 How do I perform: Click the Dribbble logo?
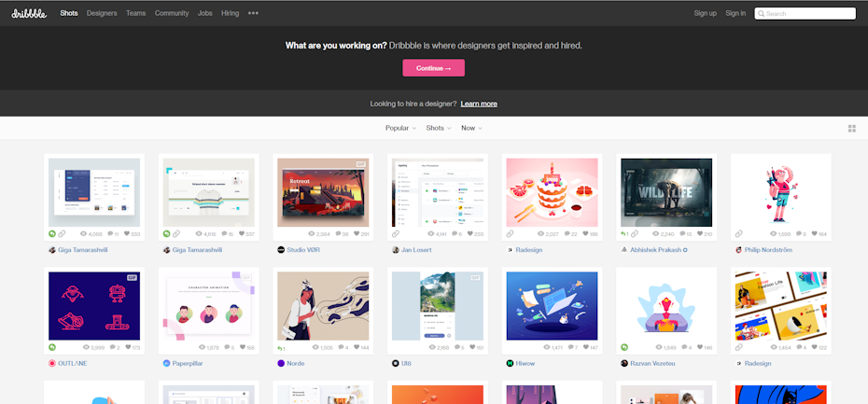click(x=31, y=13)
